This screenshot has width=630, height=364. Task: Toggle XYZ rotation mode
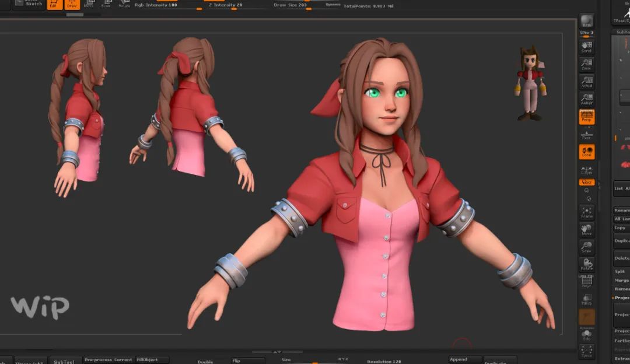pos(587,183)
